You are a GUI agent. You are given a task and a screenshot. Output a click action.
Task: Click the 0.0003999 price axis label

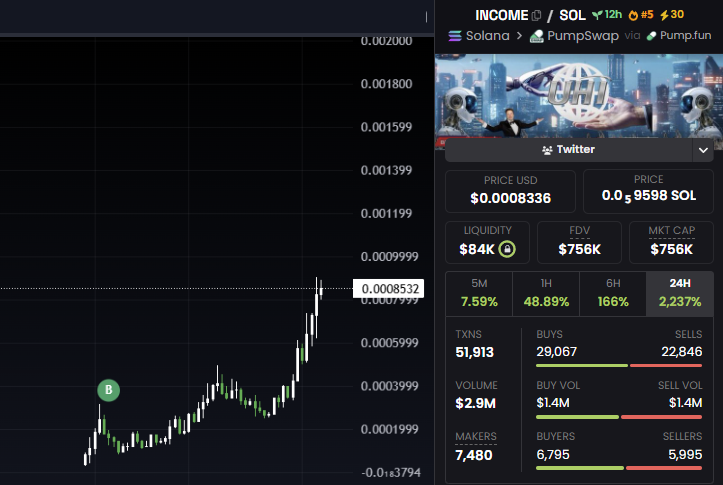coord(390,386)
